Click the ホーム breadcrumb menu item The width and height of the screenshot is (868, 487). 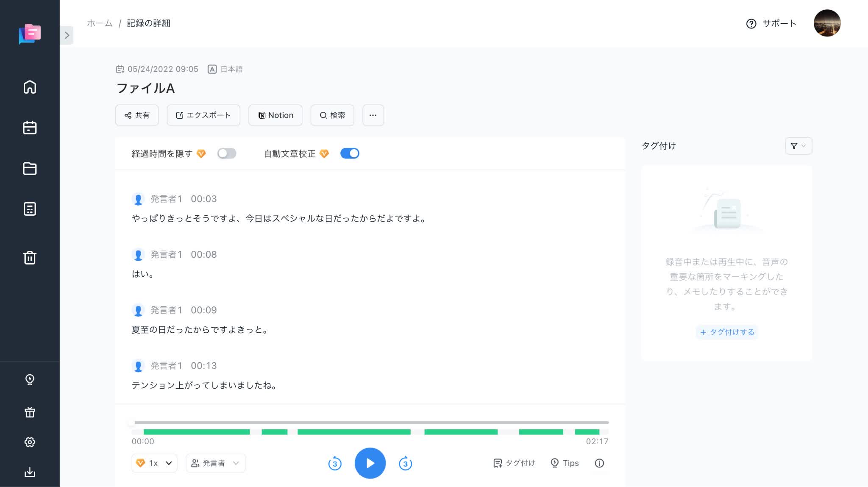point(100,23)
